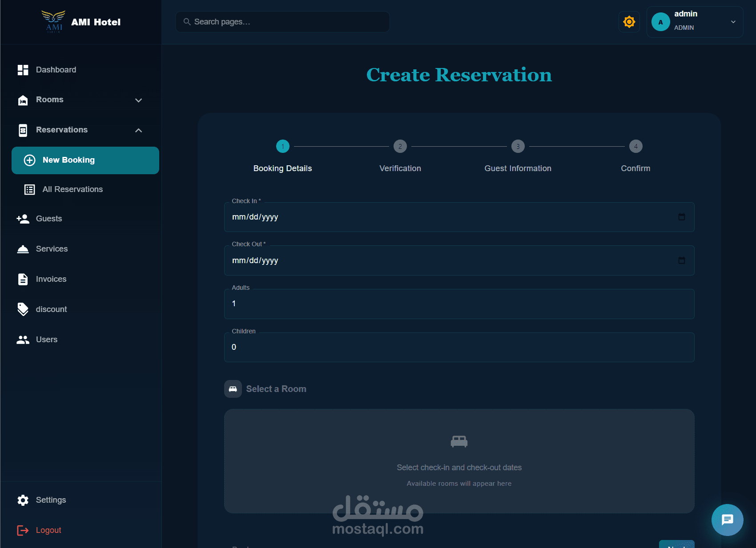Click the All Reservations list icon
Screen dimensions: 756x548
point(30,190)
